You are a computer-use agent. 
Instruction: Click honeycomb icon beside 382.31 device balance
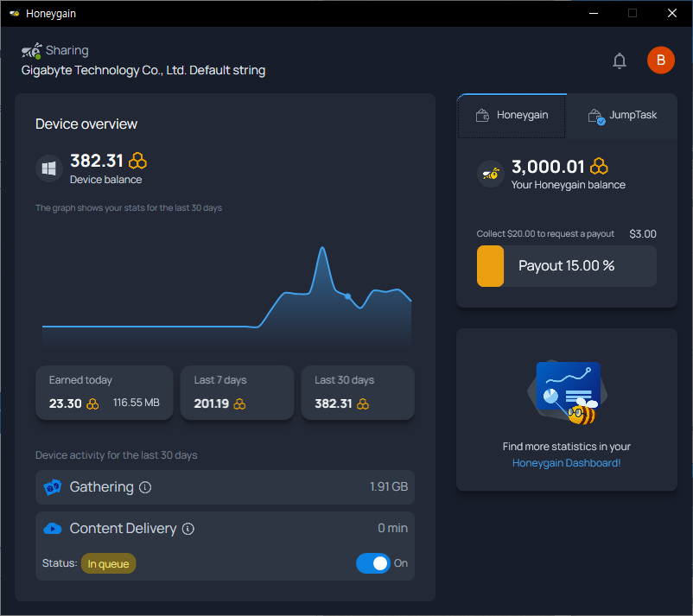(x=137, y=161)
